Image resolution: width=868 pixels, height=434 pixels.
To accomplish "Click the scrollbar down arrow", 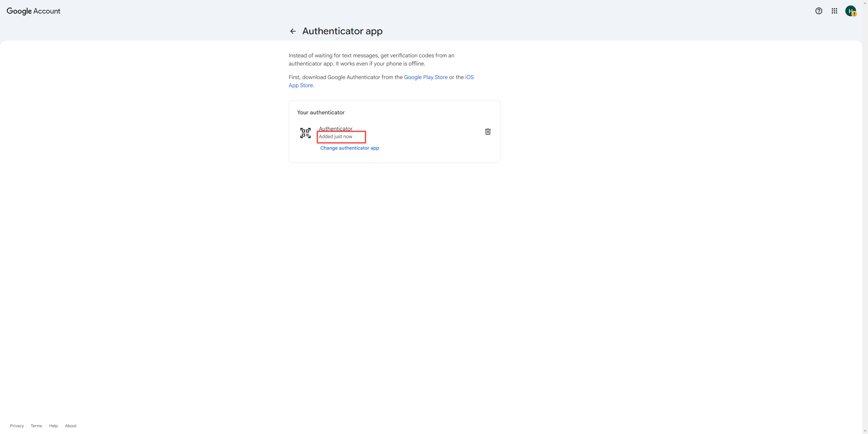I will pos(865,431).
